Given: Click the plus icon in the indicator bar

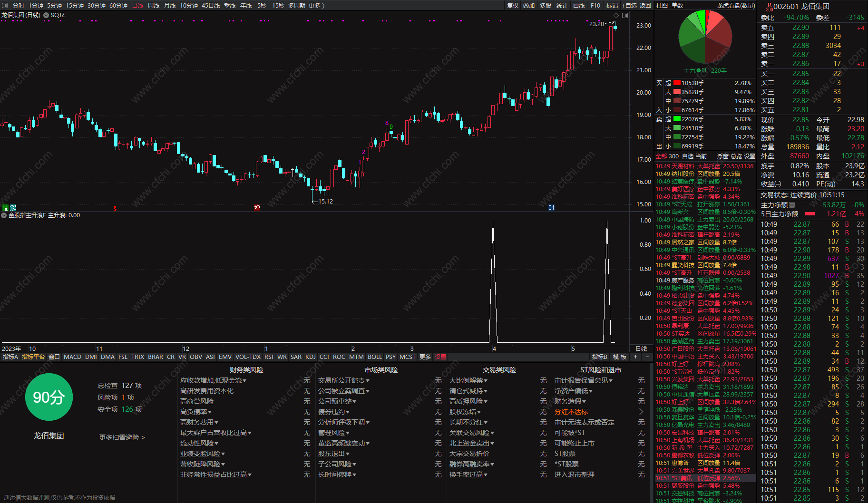Looking at the screenshot, I should point(635,357).
